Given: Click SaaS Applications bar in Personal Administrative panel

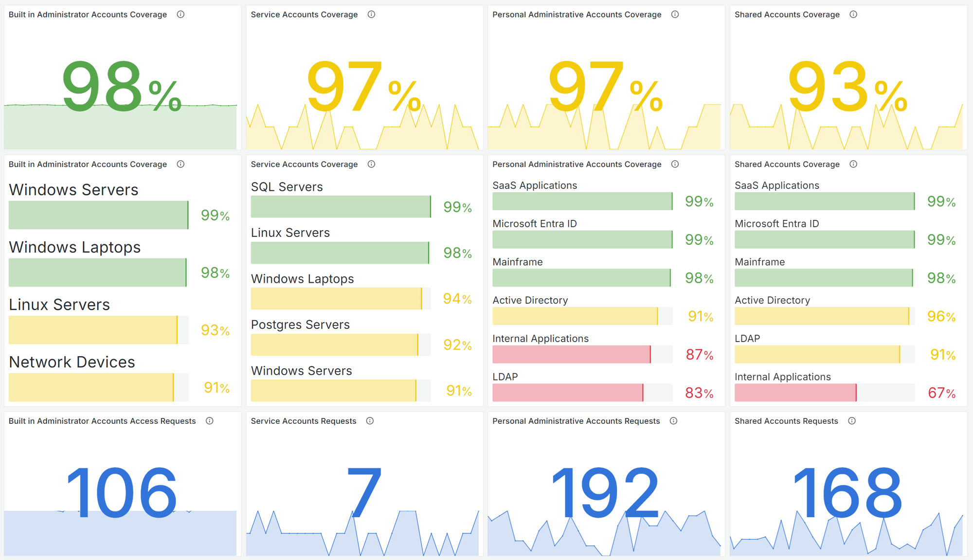Looking at the screenshot, I should point(582,201).
